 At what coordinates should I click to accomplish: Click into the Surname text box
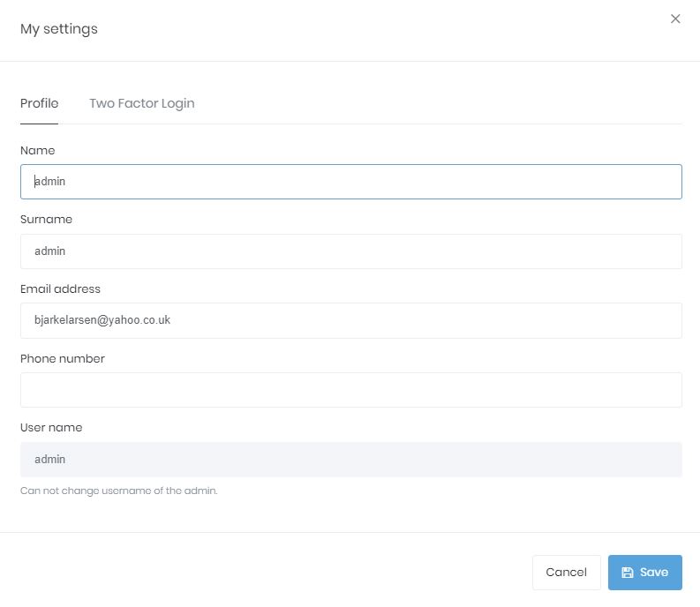350,251
